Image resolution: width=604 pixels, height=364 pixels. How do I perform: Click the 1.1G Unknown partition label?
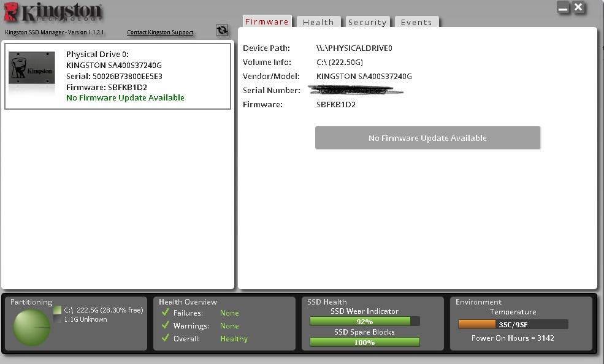coord(85,319)
